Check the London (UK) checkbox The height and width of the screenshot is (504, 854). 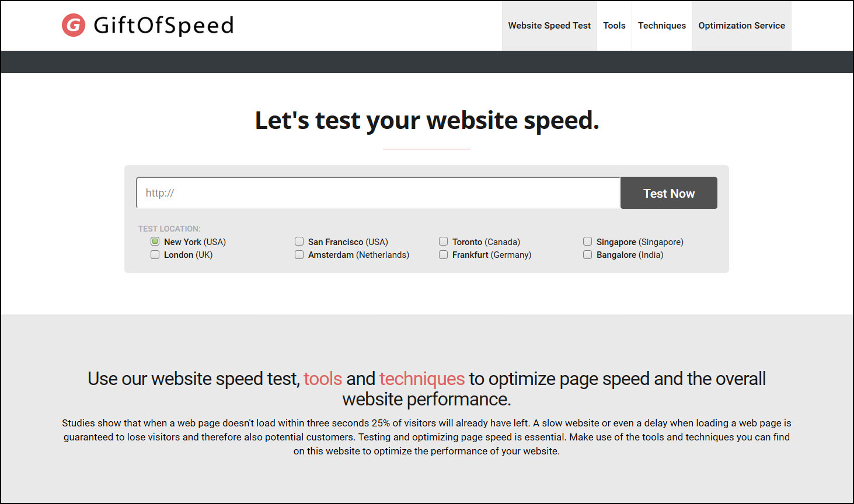155,255
